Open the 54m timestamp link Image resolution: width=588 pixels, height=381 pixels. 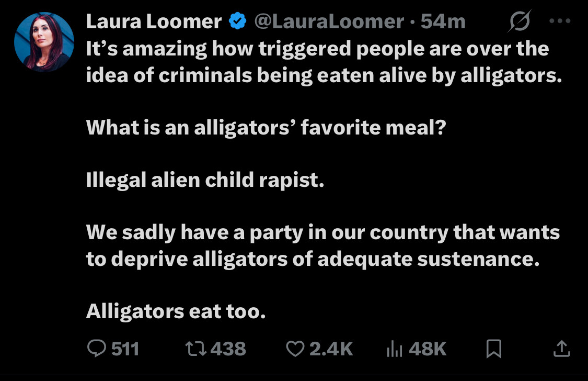pos(443,21)
